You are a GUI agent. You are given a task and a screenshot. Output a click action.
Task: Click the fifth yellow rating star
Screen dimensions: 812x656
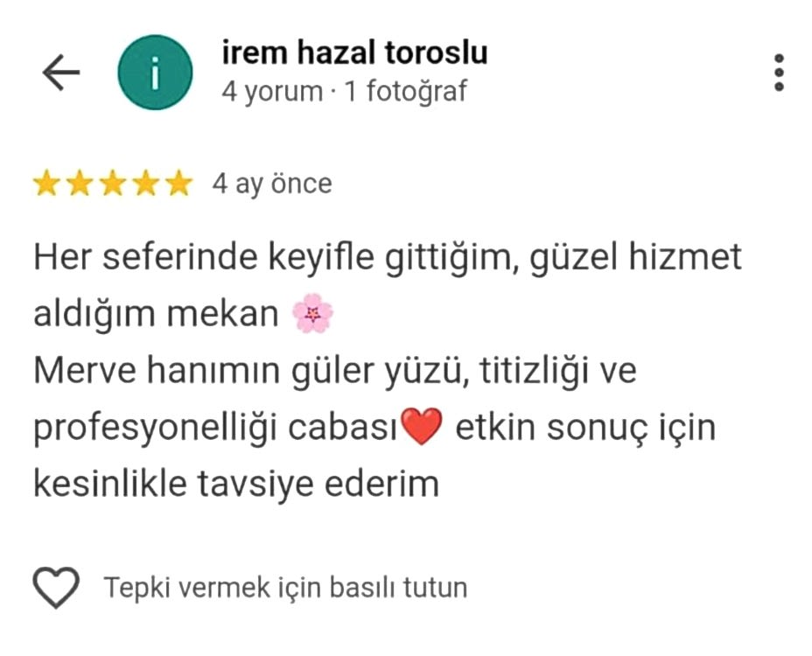pyautogui.click(x=179, y=184)
